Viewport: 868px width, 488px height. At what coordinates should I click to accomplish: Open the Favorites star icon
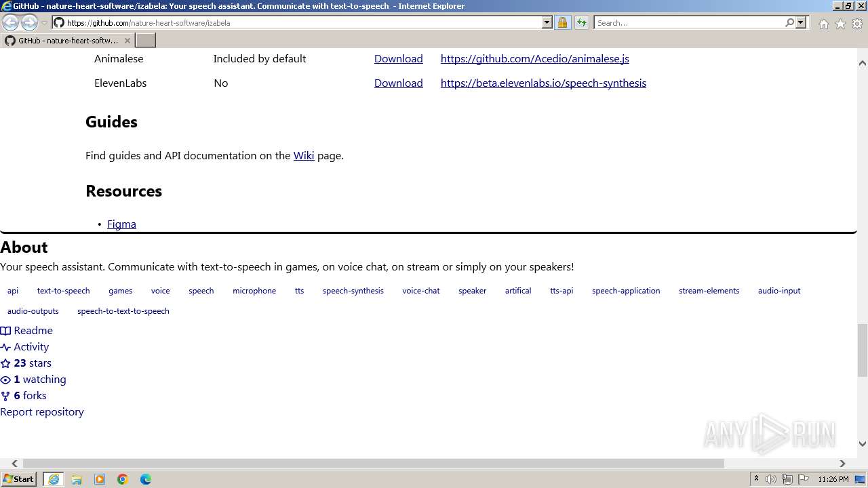[840, 24]
